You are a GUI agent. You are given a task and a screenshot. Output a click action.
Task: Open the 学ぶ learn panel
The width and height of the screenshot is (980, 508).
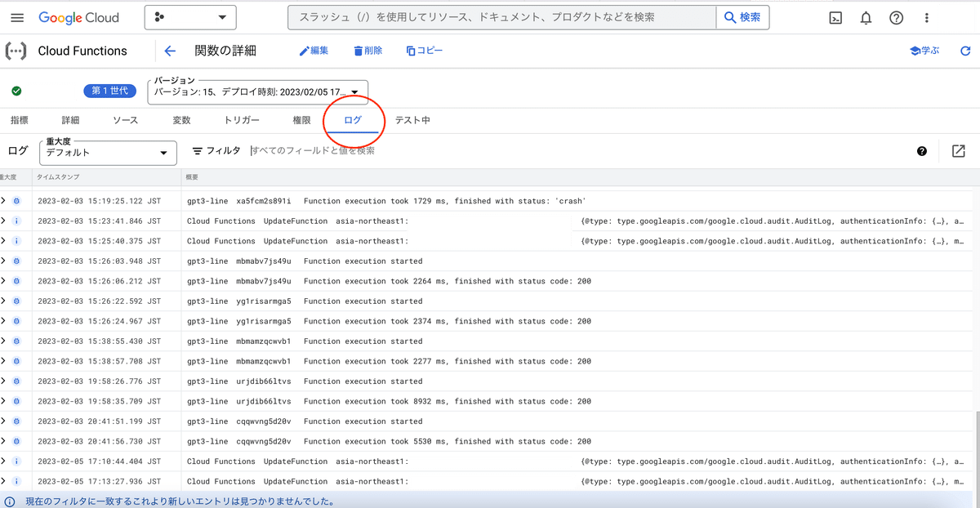[x=924, y=51]
